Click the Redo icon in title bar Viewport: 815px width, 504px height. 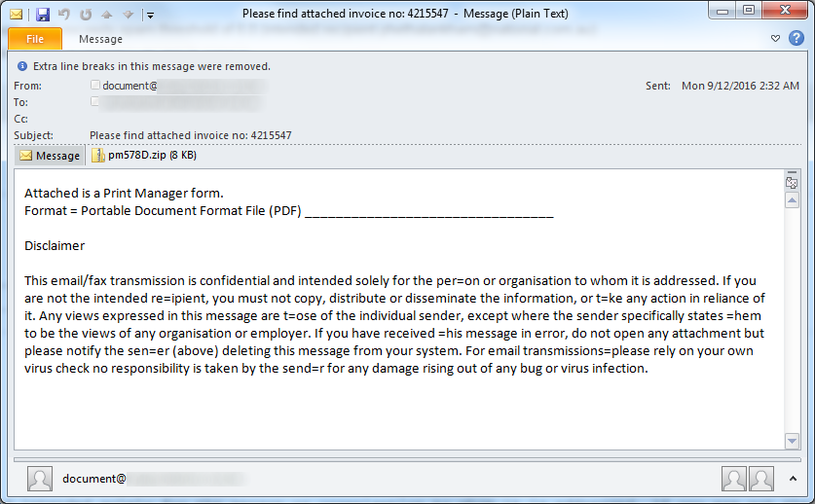point(84,15)
